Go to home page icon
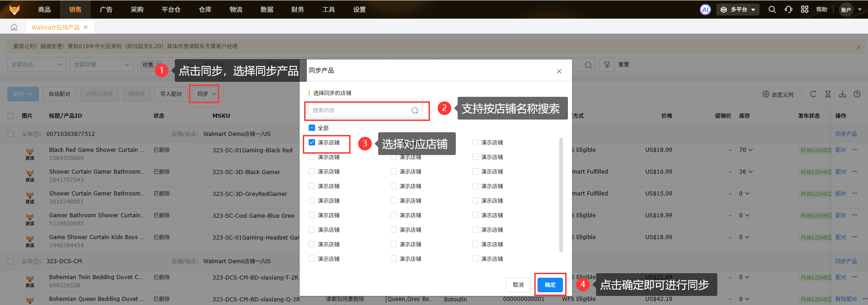The height and width of the screenshot is (305, 868). click(14, 27)
